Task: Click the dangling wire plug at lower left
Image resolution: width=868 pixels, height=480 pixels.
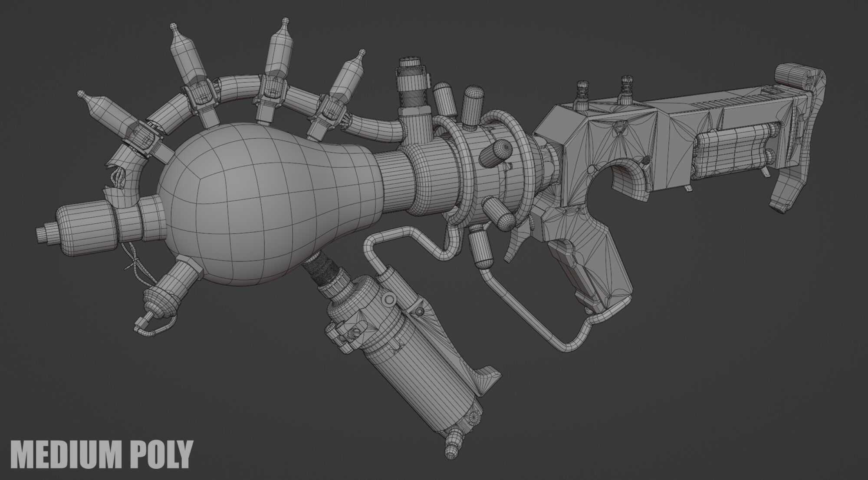Action: pos(142,323)
